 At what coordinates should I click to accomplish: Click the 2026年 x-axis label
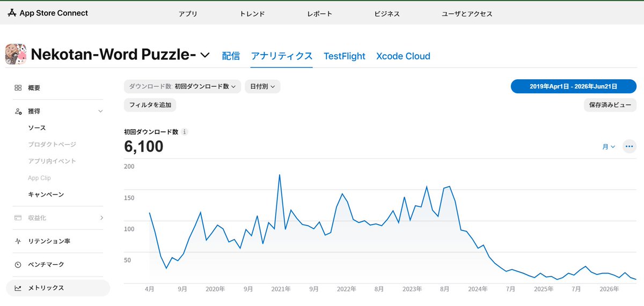(610, 289)
